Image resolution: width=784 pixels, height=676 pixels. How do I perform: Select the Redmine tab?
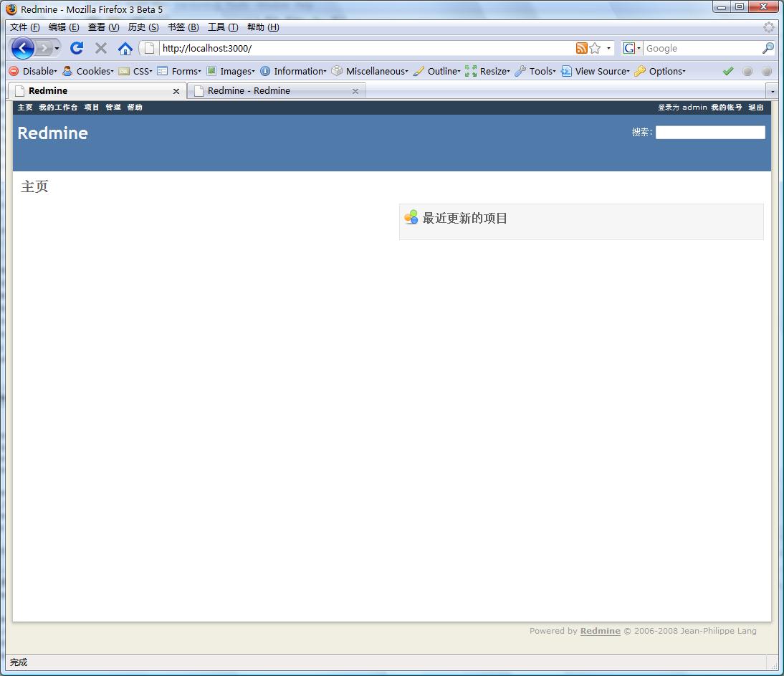tap(97, 90)
